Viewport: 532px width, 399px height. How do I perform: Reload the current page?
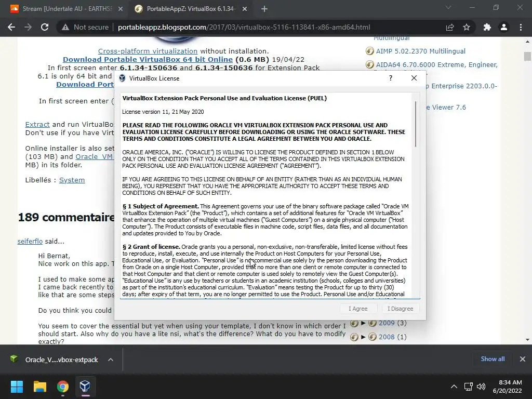point(45,27)
